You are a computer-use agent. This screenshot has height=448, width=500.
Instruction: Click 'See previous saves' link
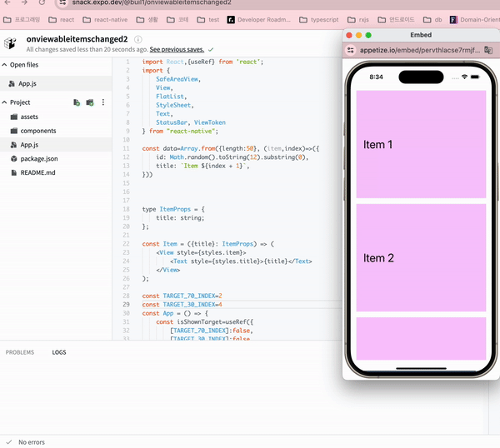(x=177, y=50)
